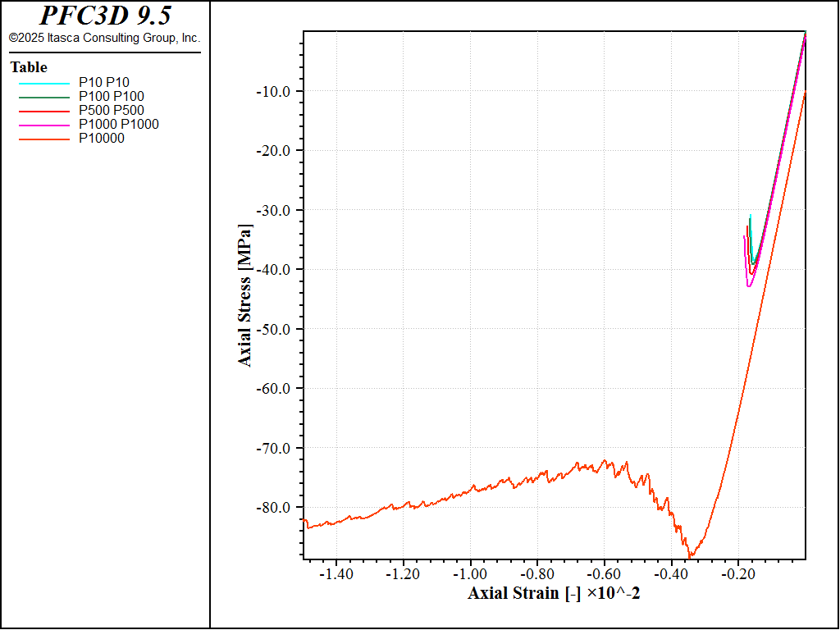The image size is (840, 630).
Task: Click the PFC3D 9.5 title text
Action: tap(106, 16)
